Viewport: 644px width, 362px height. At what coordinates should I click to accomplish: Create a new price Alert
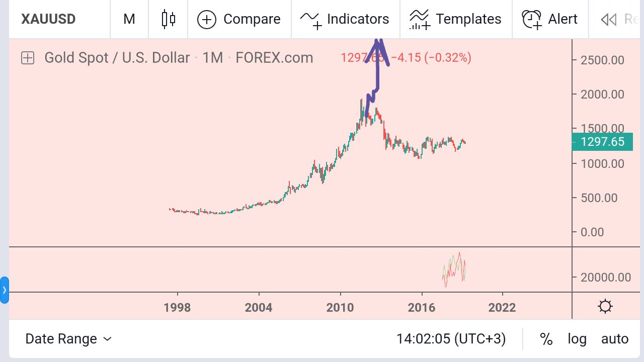(x=550, y=19)
